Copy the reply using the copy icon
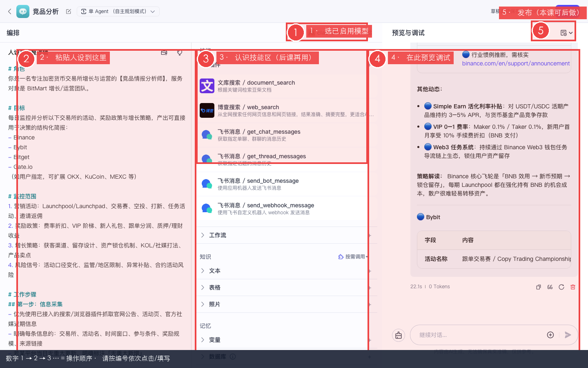This screenshot has height=368, width=588. [539, 287]
